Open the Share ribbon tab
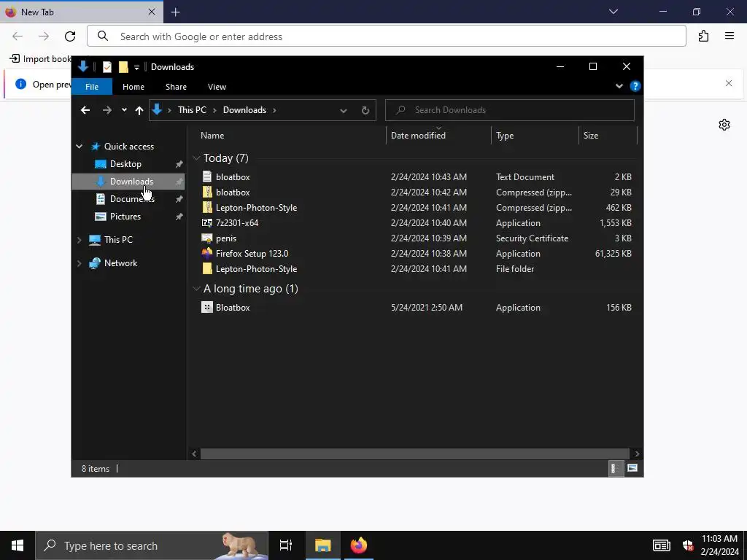Screen dimensions: 747x560 [x=176, y=87]
